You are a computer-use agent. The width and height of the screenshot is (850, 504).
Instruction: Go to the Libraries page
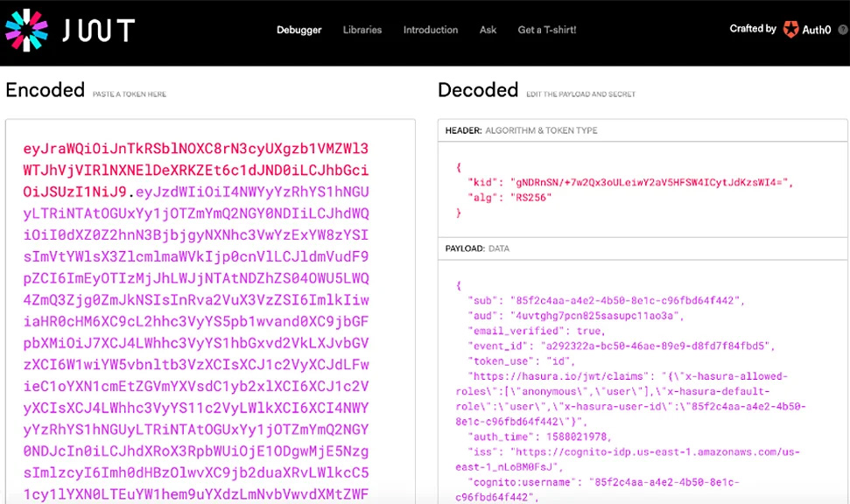(x=362, y=30)
